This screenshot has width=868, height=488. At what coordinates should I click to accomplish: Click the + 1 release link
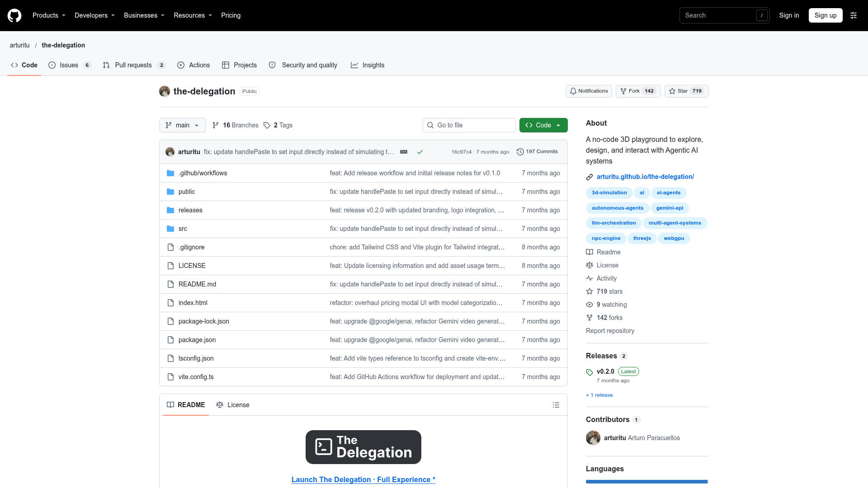pos(599,395)
